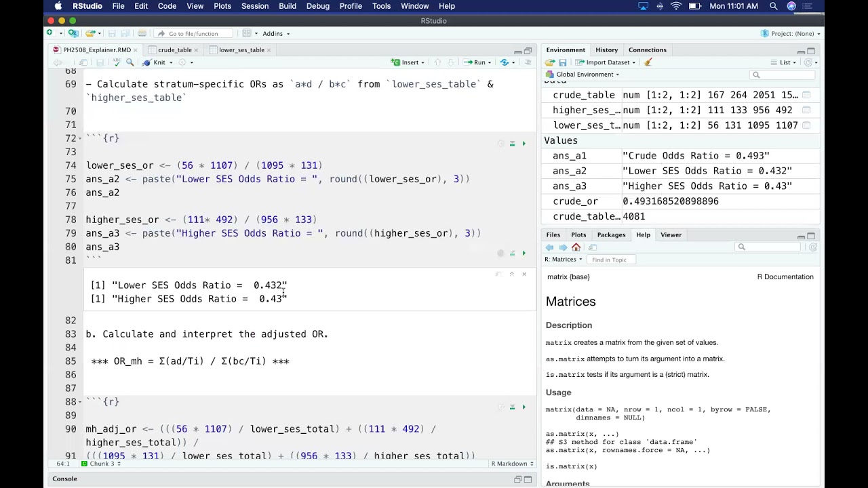This screenshot has width=868, height=488.
Task: View crude_table using its grid icon
Action: pos(806,95)
